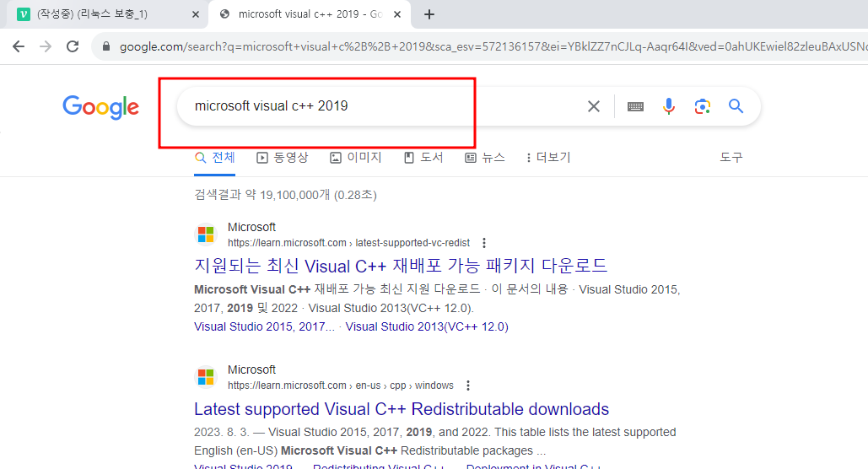Click the second result's Microsoft site name
This screenshot has height=469, width=868.
251,369
